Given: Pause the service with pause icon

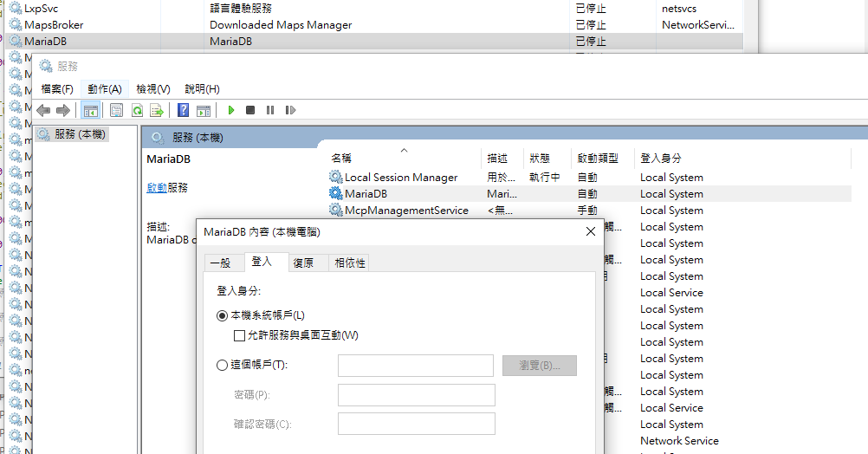Looking at the screenshot, I should [270, 110].
